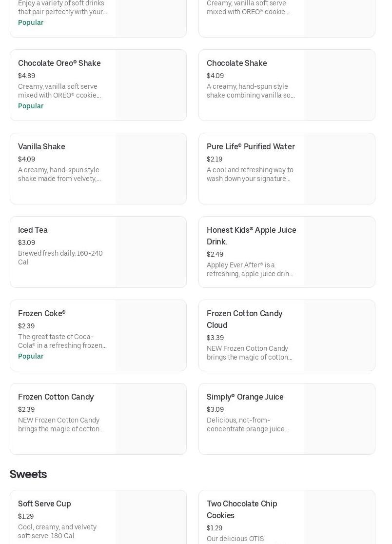Open Honest Kids Apple Juice Drink
Image resolution: width=392 pixels, height=544 pixels.
[251, 236]
